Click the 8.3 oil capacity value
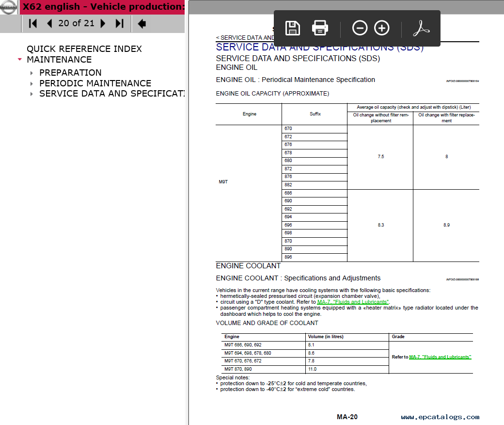The width and height of the screenshot is (504, 425). pyautogui.click(x=381, y=225)
